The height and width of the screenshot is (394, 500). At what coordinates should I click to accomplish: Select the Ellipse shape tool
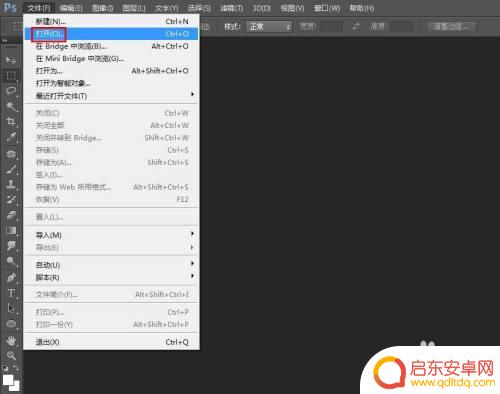[11, 324]
